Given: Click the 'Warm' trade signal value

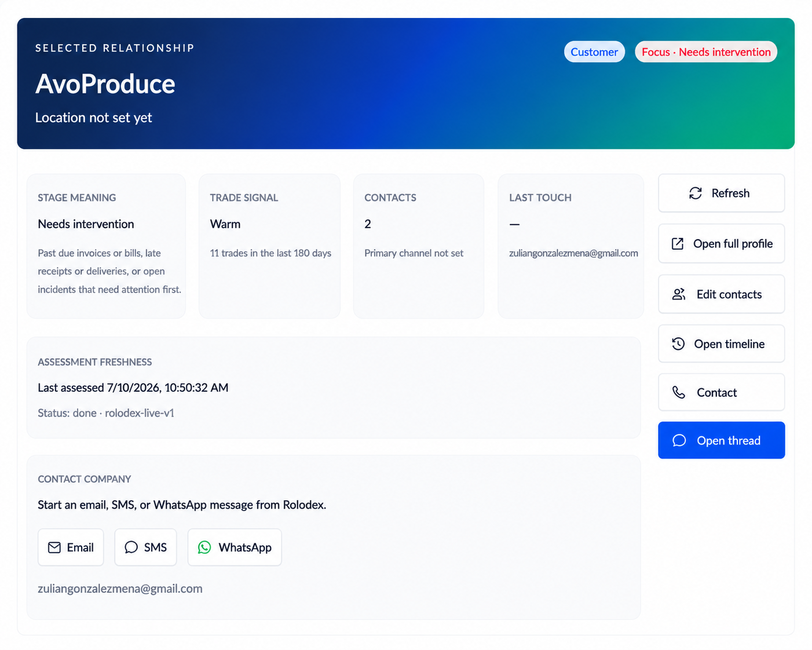Looking at the screenshot, I should 225,224.
